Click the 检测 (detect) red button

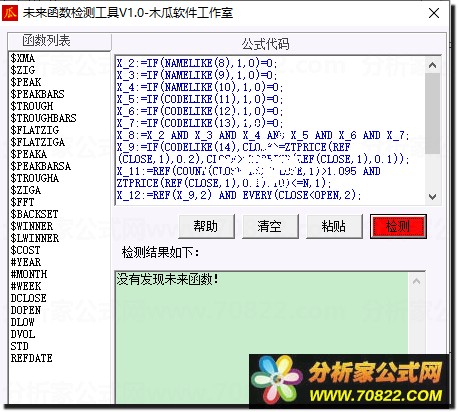pyautogui.click(x=398, y=227)
